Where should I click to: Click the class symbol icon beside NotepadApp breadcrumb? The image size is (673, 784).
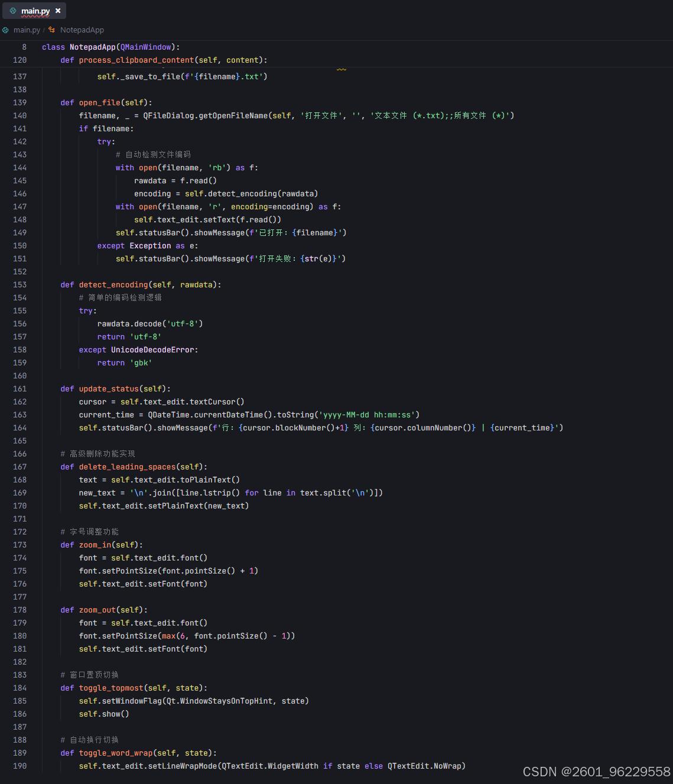pos(52,30)
